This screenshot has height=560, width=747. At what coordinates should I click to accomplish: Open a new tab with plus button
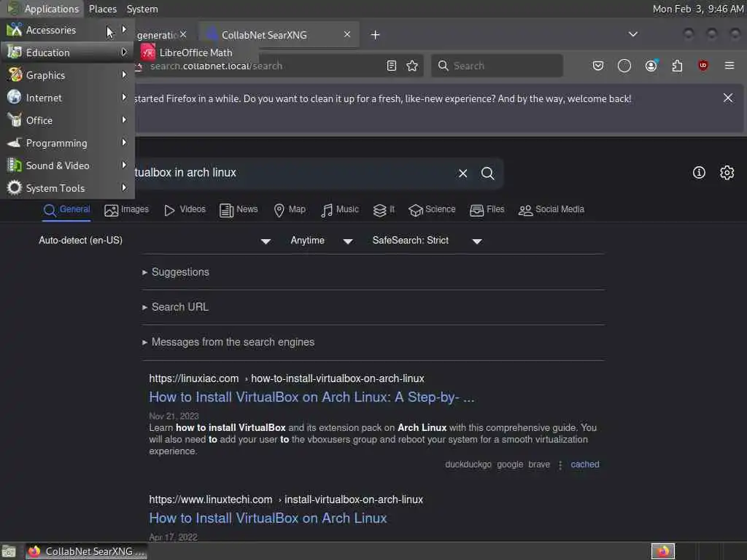click(376, 35)
